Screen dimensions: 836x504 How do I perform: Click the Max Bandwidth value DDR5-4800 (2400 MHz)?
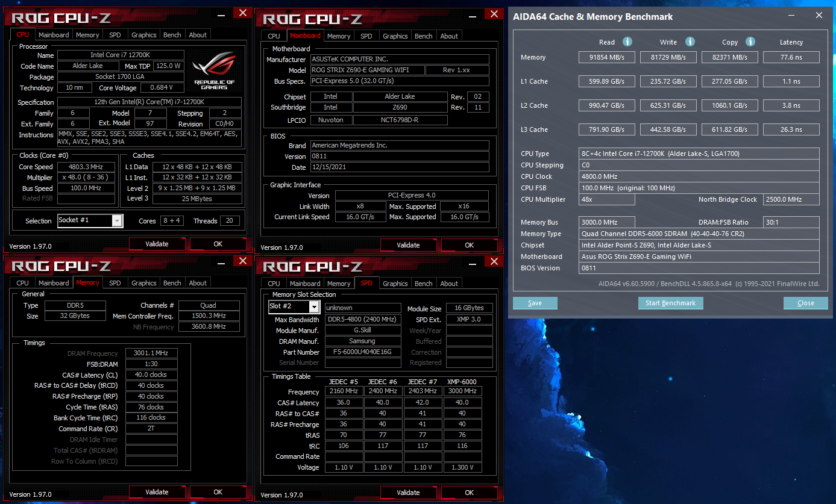coord(363,320)
